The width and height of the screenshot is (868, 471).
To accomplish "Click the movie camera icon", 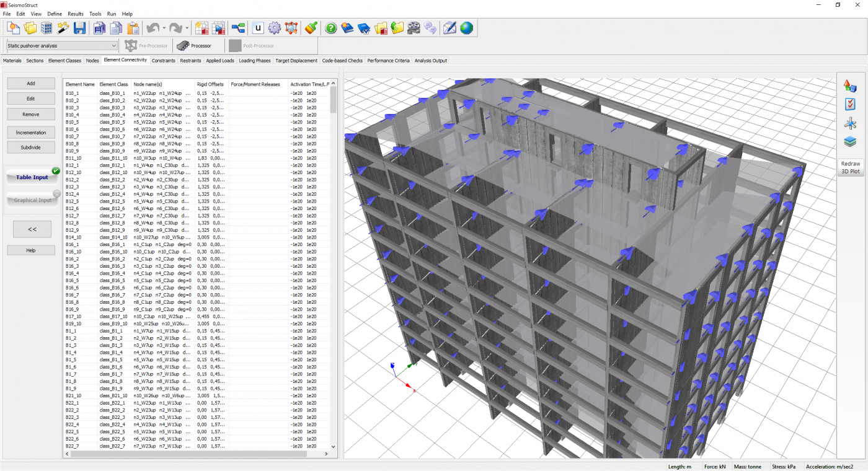I will [x=414, y=28].
